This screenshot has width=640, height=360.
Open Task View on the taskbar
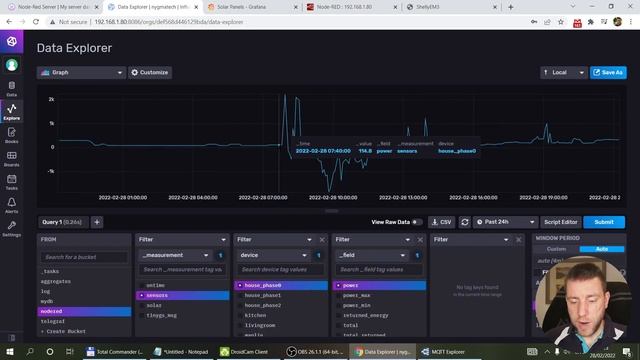click(x=70, y=351)
